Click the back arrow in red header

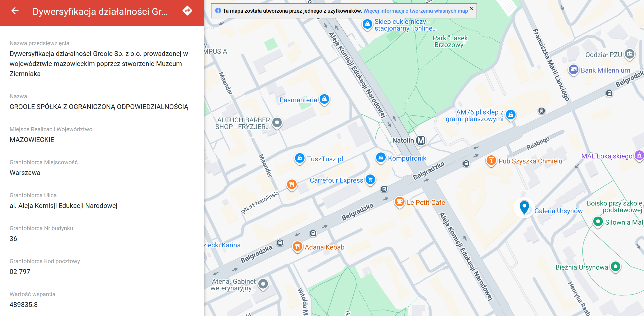tap(15, 11)
